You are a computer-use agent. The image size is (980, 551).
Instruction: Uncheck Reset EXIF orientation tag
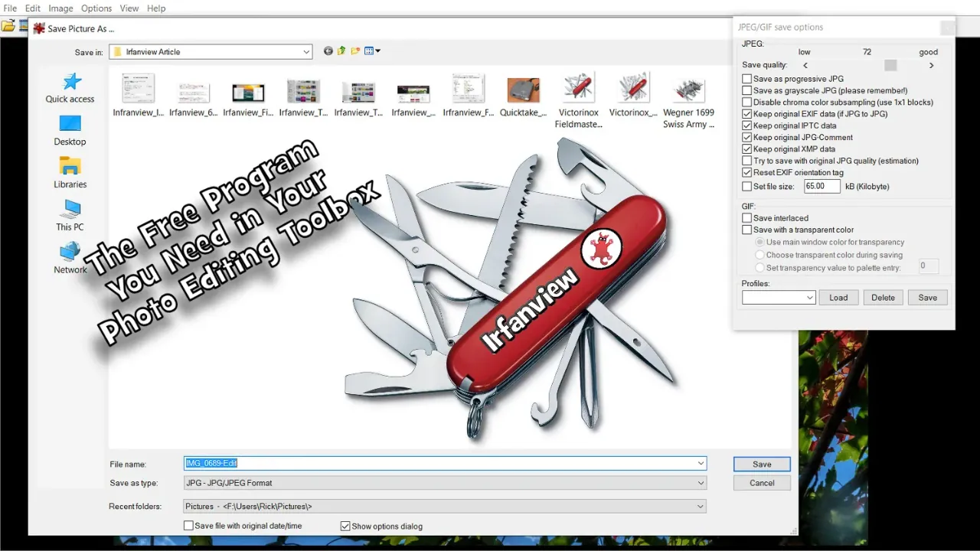point(747,172)
